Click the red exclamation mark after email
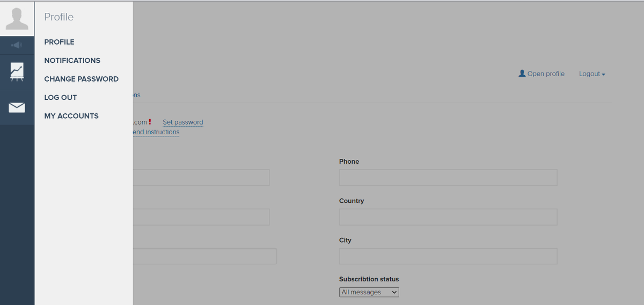The image size is (644, 305). pos(150,122)
